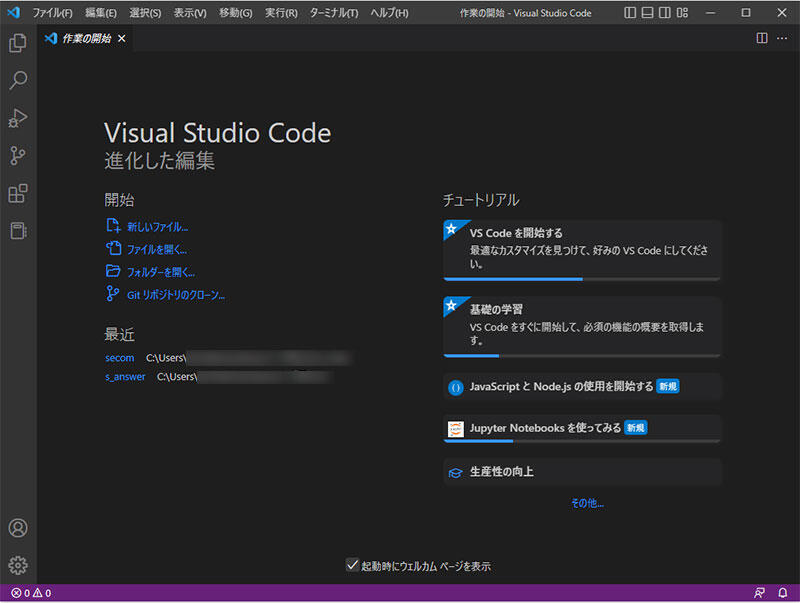800x603 pixels.
Task: Click the ファイルを開く... link
Action: coord(157,249)
